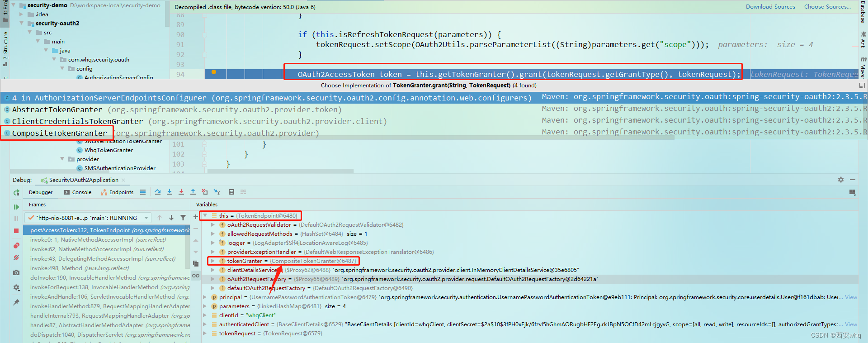Image resolution: width=868 pixels, height=343 pixels.
Task: Collapse provider folder in project tree
Action: (x=62, y=159)
